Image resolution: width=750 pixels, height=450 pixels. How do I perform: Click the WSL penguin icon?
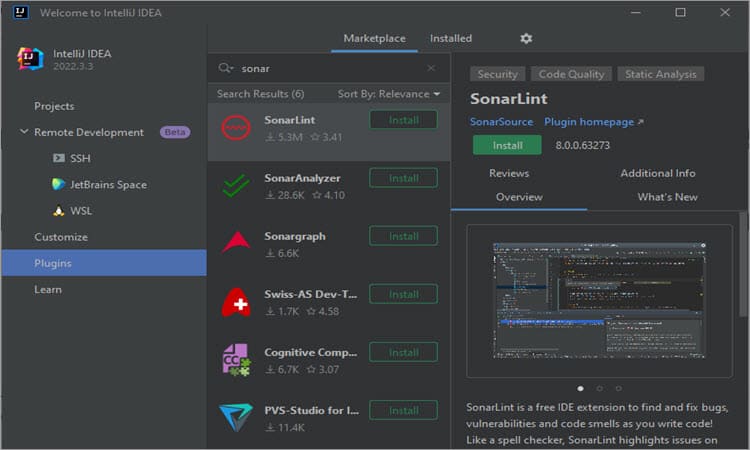coord(58,211)
